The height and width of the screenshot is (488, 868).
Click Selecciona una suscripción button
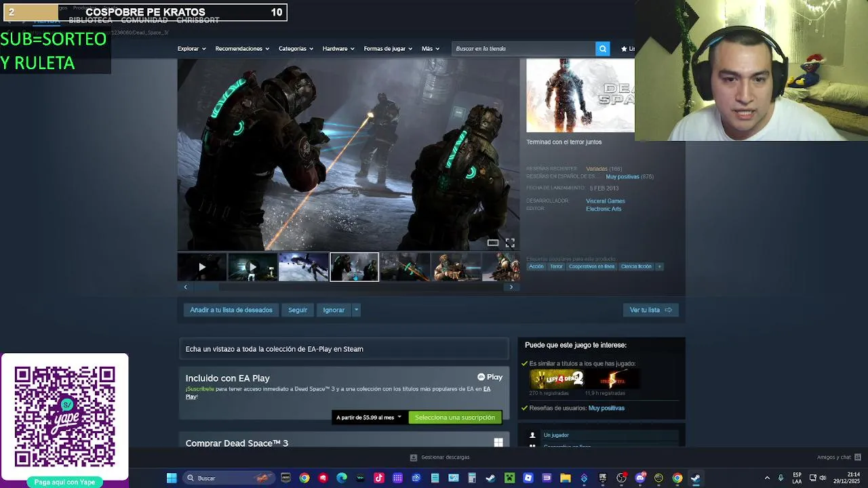[455, 418]
